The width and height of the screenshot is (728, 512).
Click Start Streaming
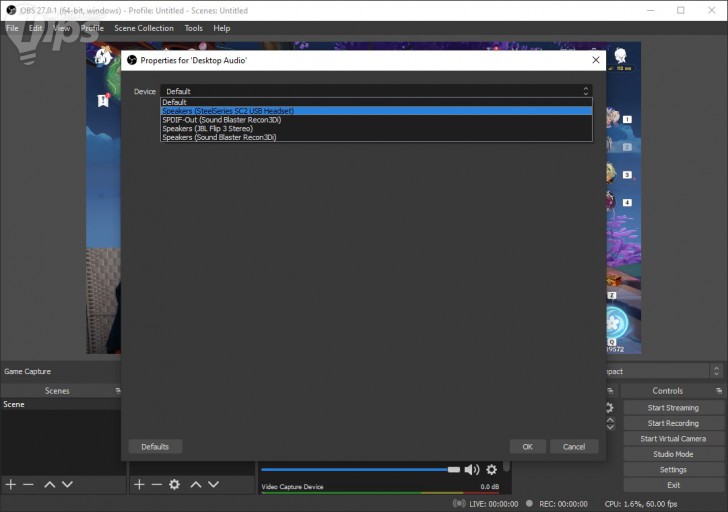[673, 408]
